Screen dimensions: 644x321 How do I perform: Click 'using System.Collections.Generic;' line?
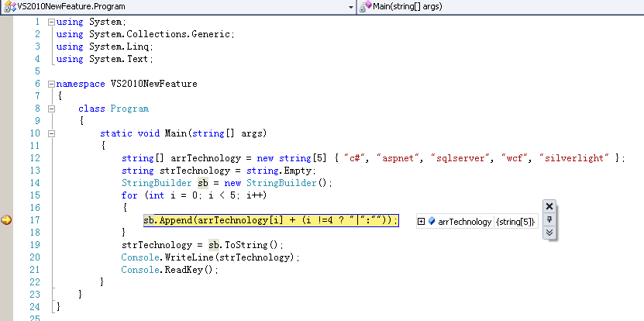point(146,34)
